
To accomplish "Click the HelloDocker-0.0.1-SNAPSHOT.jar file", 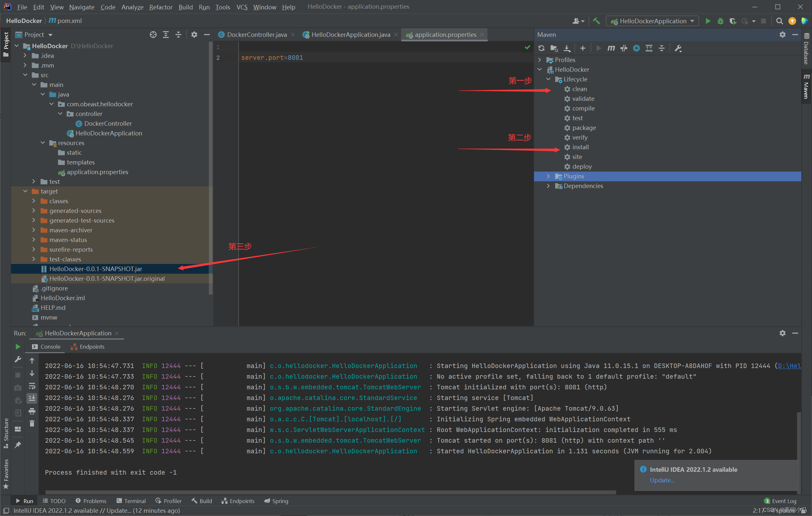I will pyautogui.click(x=96, y=269).
